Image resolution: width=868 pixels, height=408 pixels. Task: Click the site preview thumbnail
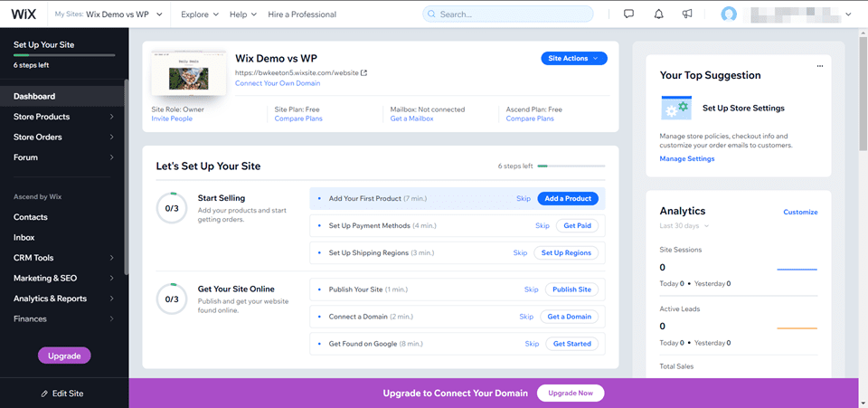(189, 72)
